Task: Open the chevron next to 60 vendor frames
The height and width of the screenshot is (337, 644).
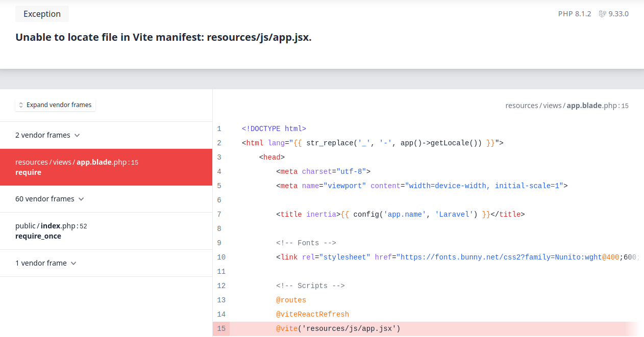Action: click(x=82, y=199)
